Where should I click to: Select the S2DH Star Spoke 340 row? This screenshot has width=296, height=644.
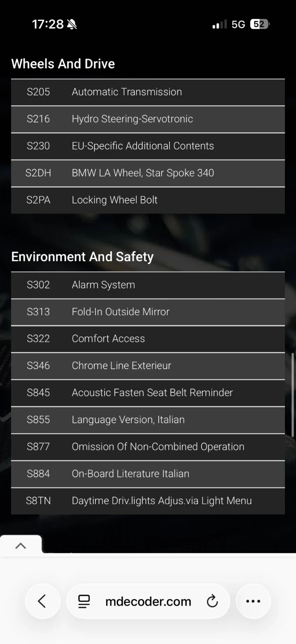[148, 173]
